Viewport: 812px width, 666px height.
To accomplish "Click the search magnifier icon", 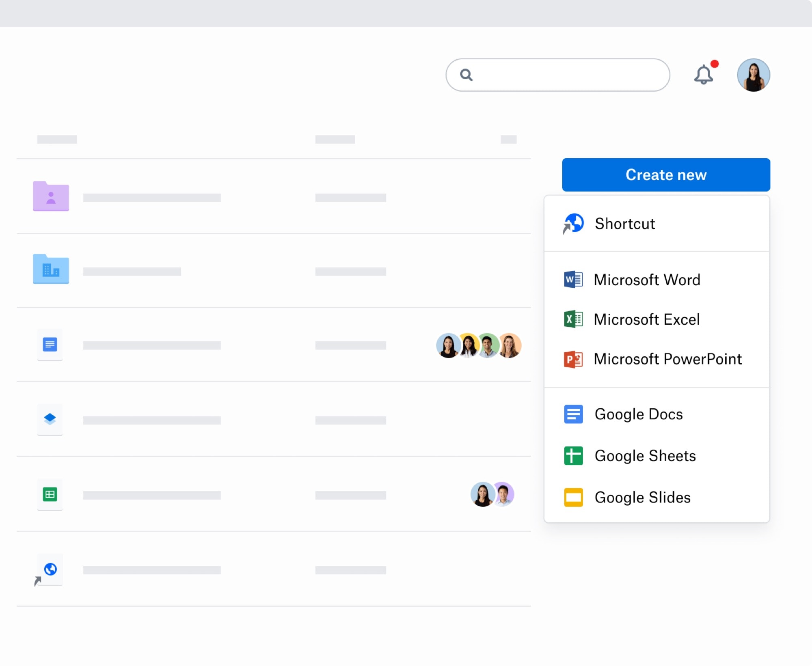I will (466, 75).
